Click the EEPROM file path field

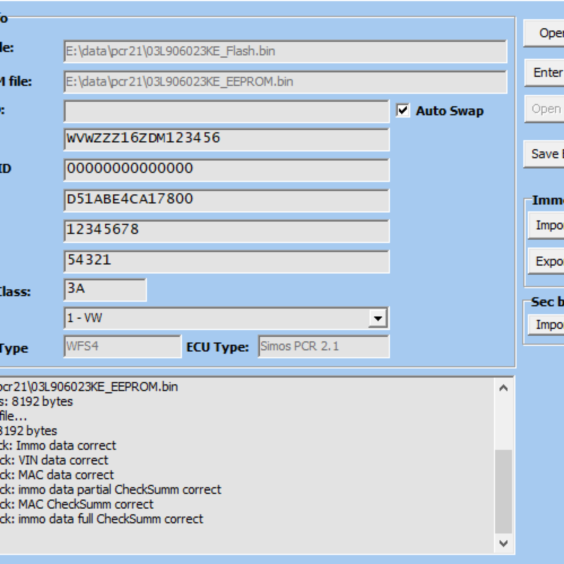coord(285,82)
